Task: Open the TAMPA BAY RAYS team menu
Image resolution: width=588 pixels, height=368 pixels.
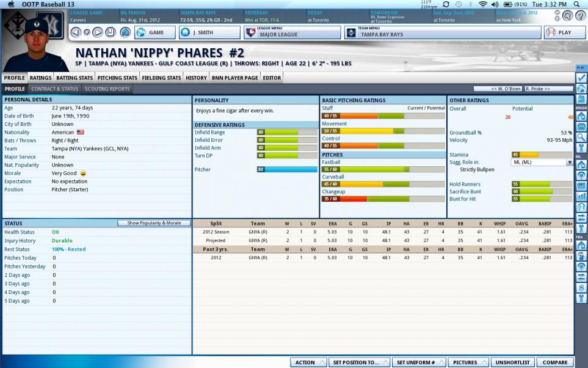Action: (x=443, y=32)
